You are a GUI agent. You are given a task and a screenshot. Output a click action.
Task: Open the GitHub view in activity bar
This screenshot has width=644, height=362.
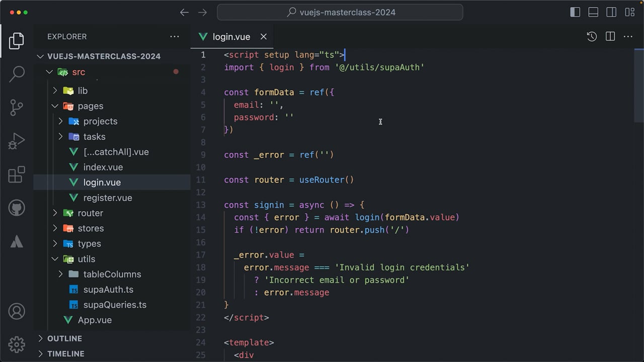[17, 208]
